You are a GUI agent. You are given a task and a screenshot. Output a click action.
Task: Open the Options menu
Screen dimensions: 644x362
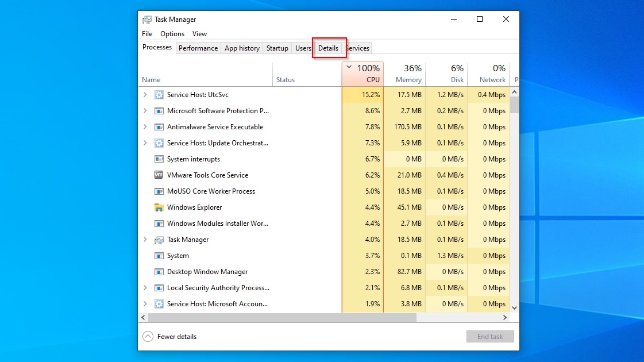click(172, 34)
